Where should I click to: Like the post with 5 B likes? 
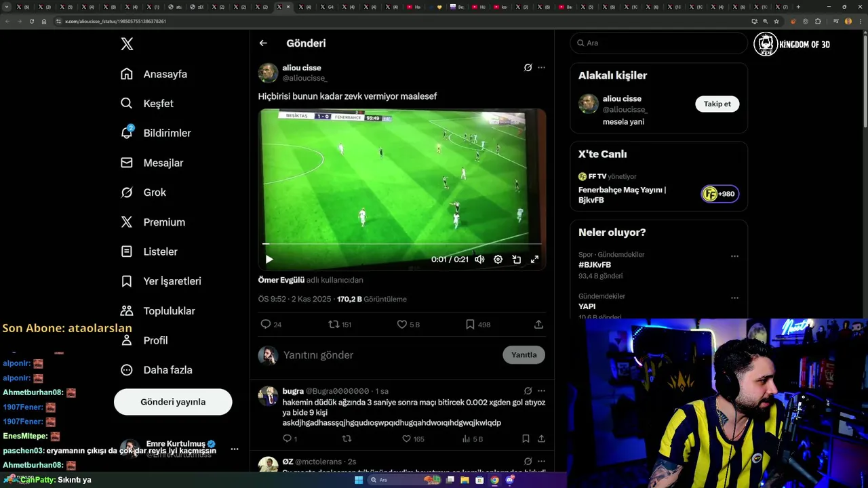(408, 325)
